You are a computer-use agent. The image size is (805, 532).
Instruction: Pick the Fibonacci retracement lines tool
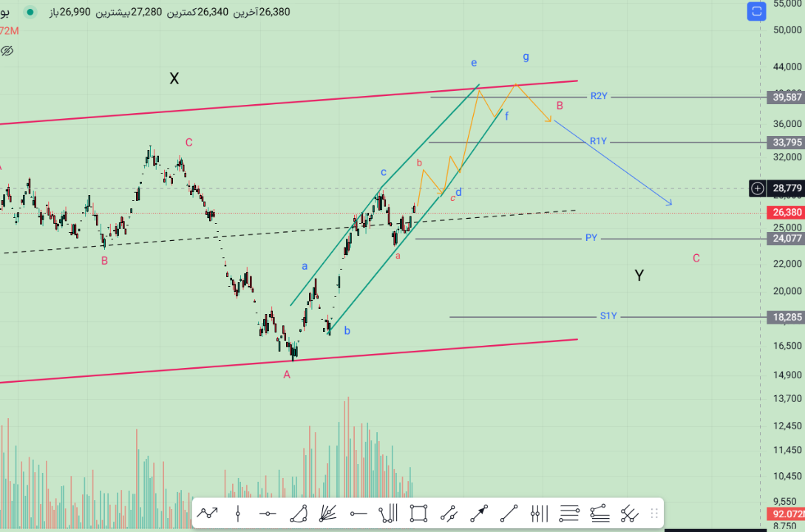(569, 513)
